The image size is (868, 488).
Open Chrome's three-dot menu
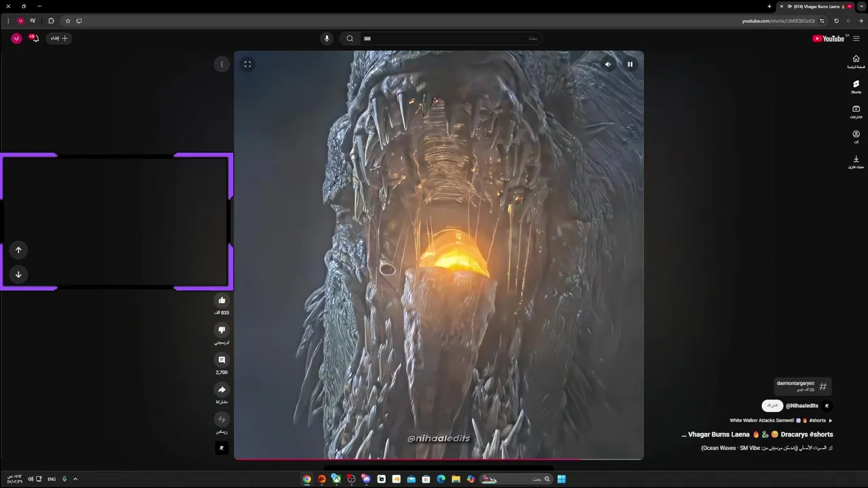[7, 21]
